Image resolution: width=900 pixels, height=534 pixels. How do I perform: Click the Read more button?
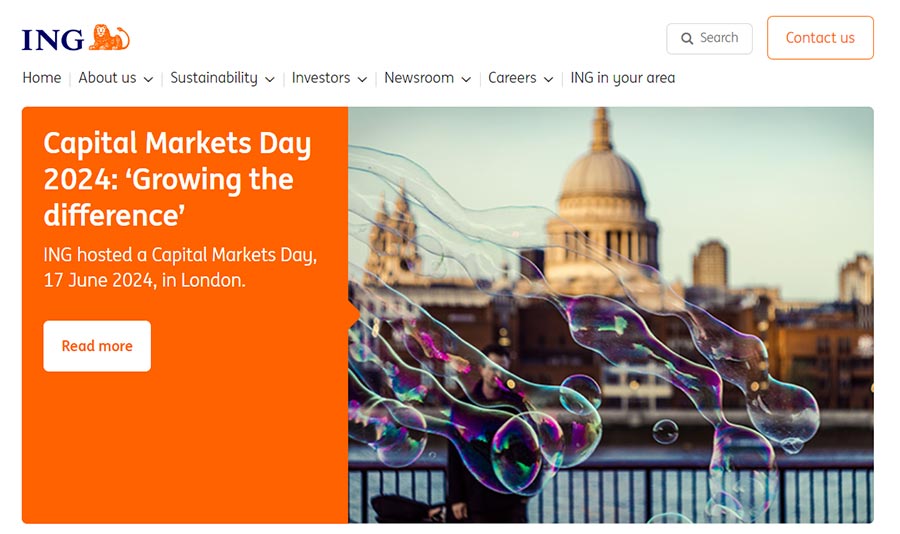click(x=97, y=346)
